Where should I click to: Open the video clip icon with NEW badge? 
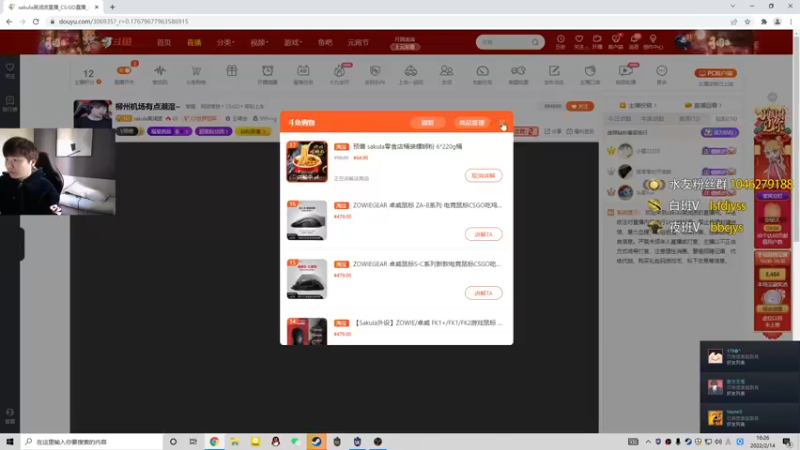[626, 71]
